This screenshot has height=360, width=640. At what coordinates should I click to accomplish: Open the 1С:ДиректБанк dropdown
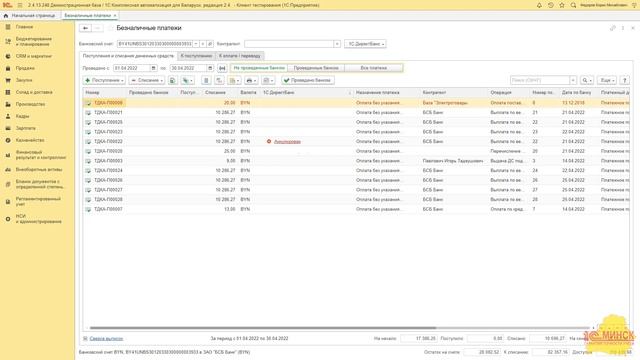(365, 44)
